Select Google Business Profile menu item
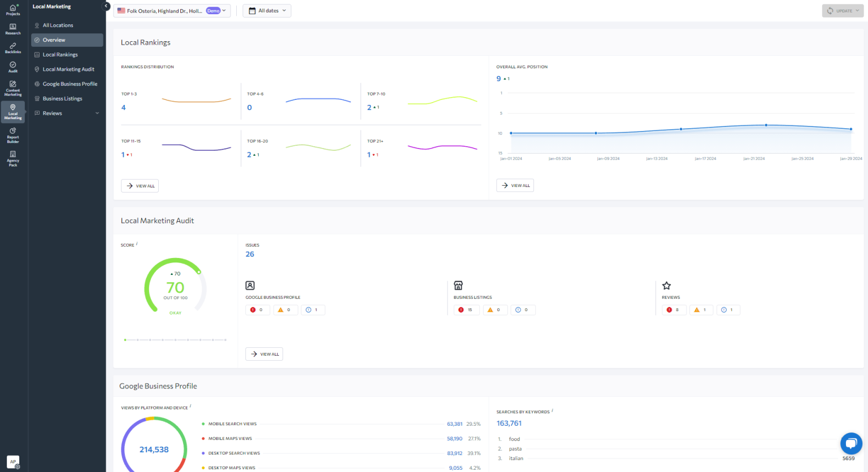 (x=70, y=84)
